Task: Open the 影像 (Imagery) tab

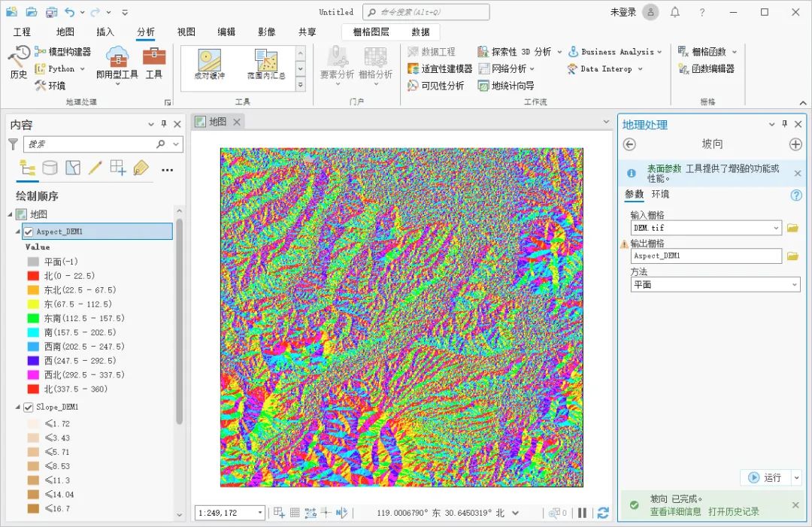Action: pos(267,32)
